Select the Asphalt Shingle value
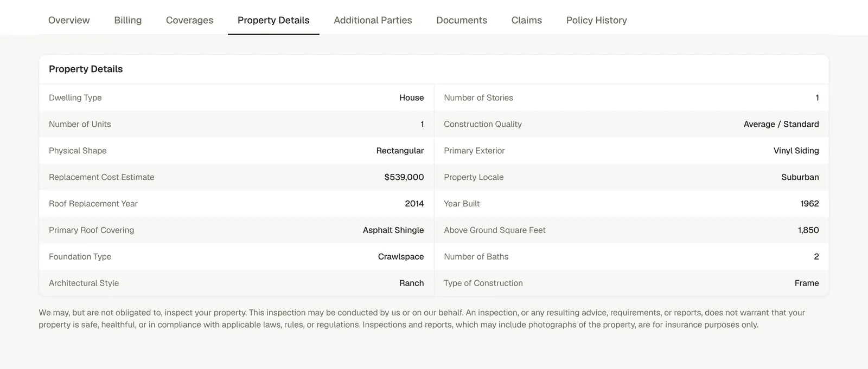Image resolution: width=868 pixels, height=369 pixels. pyautogui.click(x=393, y=230)
